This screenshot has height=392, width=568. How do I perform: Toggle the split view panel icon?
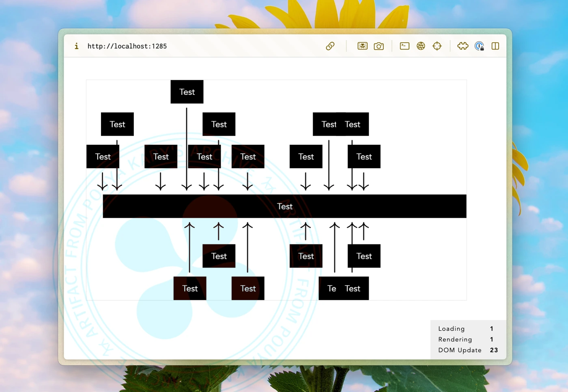click(495, 46)
